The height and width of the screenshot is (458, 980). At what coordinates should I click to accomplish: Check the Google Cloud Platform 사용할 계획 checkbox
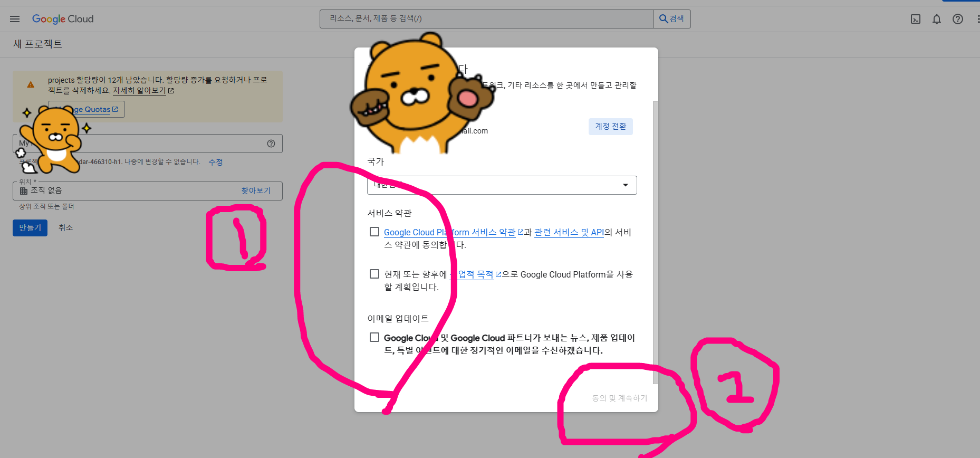click(x=374, y=274)
